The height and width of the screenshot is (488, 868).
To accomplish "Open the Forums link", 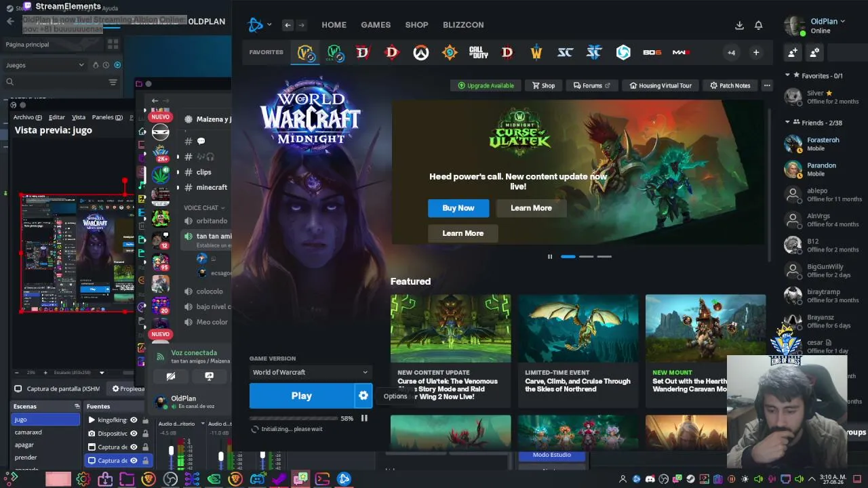I will (x=591, y=85).
